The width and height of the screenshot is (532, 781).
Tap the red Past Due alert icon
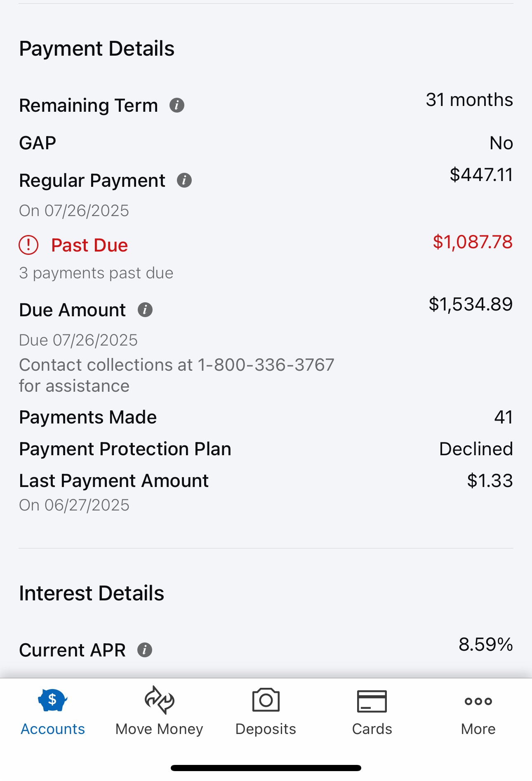pyautogui.click(x=28, y=245)
